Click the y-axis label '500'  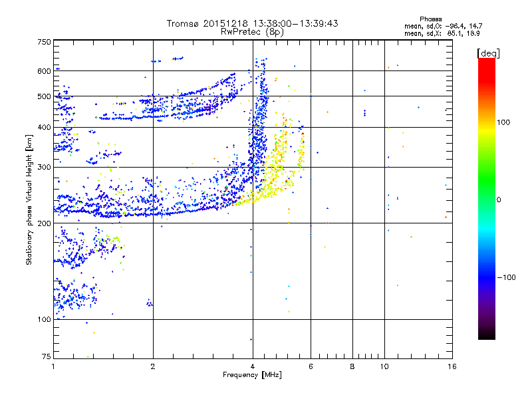(x=44, y=96)
